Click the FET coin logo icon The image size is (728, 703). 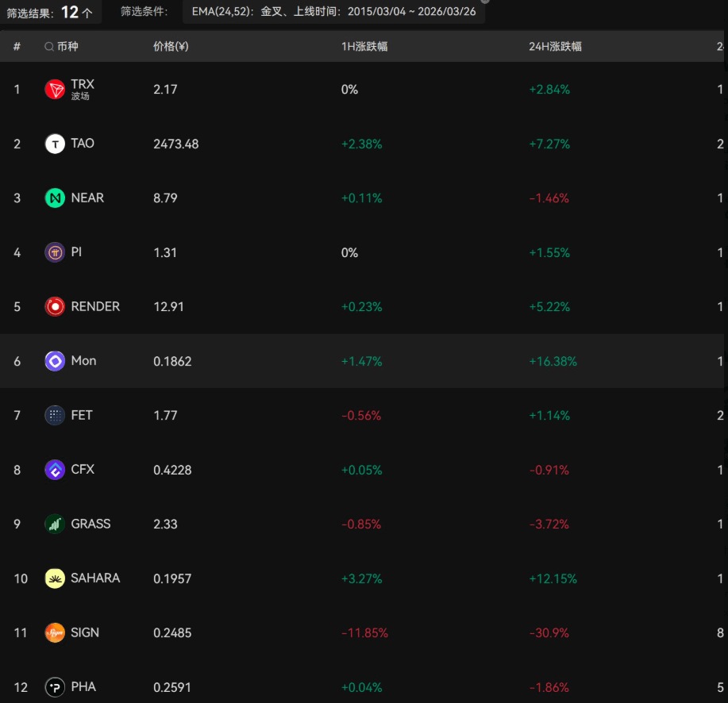coord(55,415)
